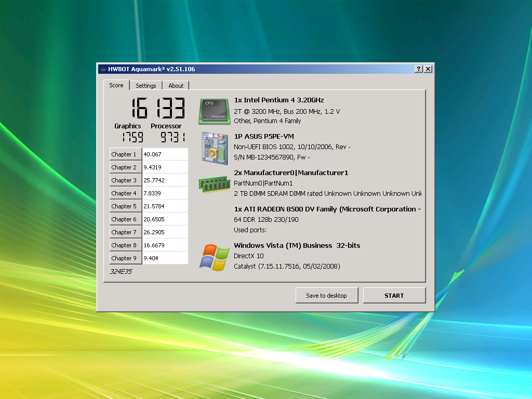
Task: Click the Processor label
Action: [x=166, y=126]
